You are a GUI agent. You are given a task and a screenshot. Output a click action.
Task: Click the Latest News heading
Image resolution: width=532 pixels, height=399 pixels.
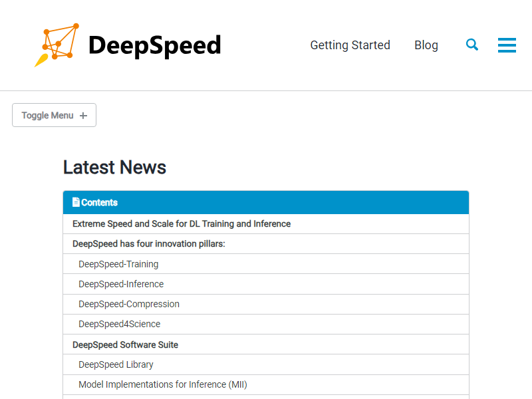[114, 168]
